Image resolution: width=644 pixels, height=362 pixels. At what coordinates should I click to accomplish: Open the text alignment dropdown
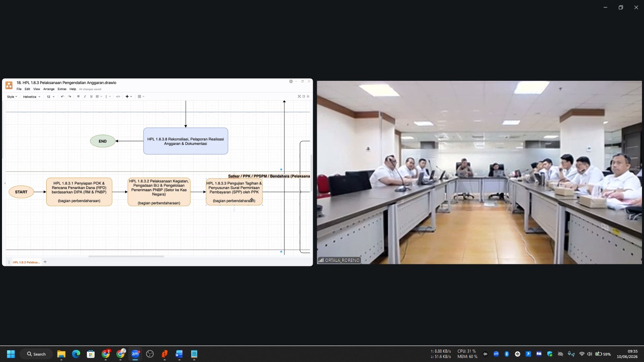pos(99,97)
